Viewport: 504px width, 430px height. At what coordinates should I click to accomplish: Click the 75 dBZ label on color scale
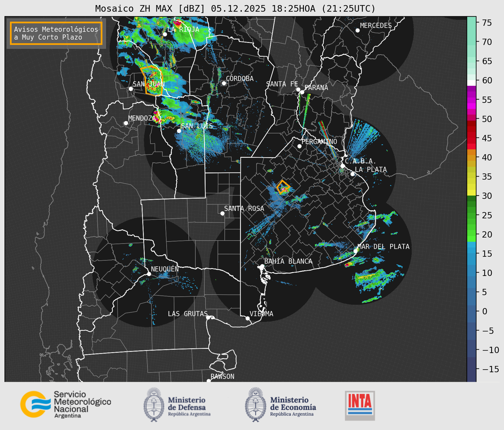point(487,23)
